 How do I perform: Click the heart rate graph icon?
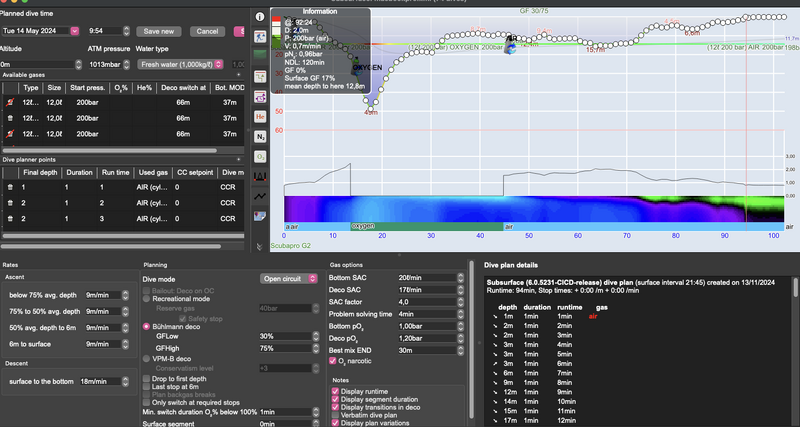coord(261,198)
